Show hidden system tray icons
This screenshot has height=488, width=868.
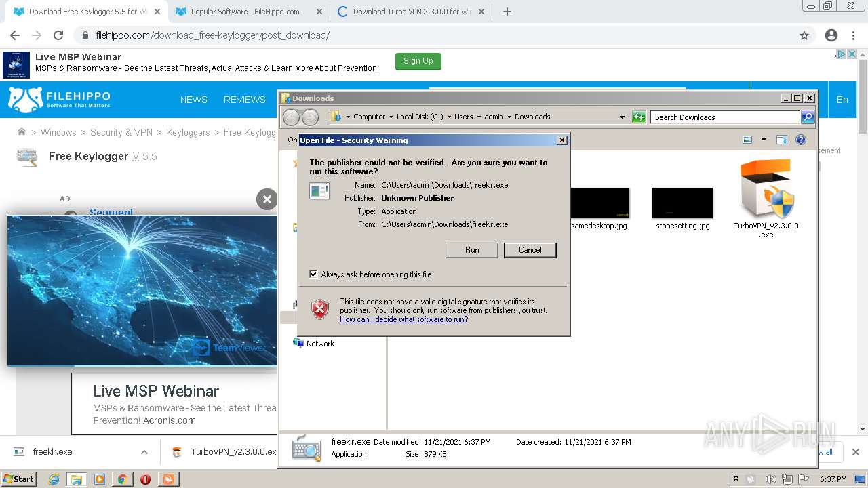click(736, 479)
